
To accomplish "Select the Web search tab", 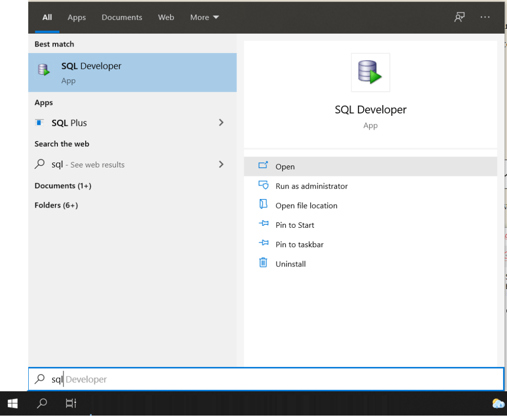I will click(x=166, y=17).
